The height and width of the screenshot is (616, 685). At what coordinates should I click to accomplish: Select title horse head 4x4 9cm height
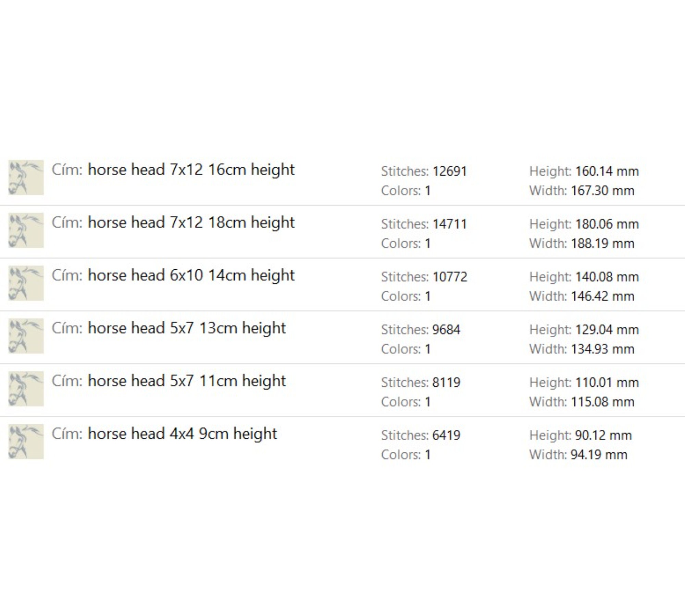pyautogui.click(x=182, y=434)
